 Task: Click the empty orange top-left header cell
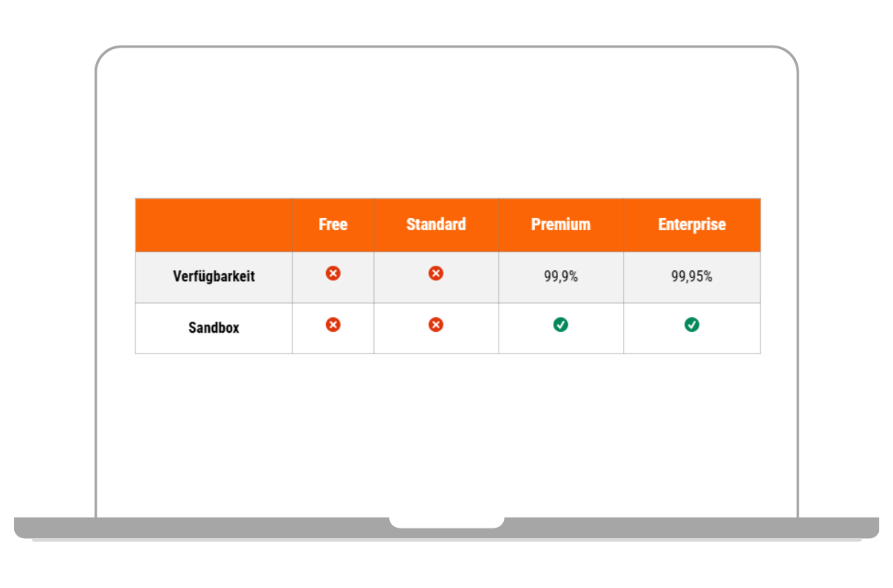pyautogui.click(x=214, y=225)
